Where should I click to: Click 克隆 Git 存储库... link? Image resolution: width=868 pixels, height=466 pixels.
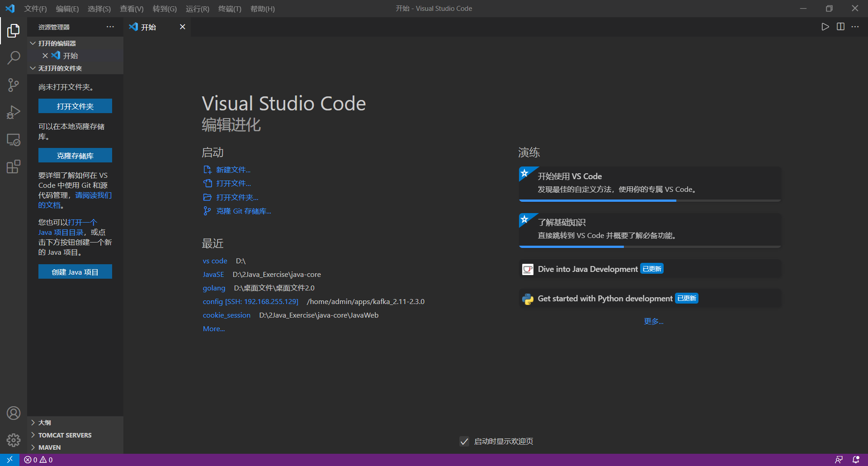tap(244, 211)
